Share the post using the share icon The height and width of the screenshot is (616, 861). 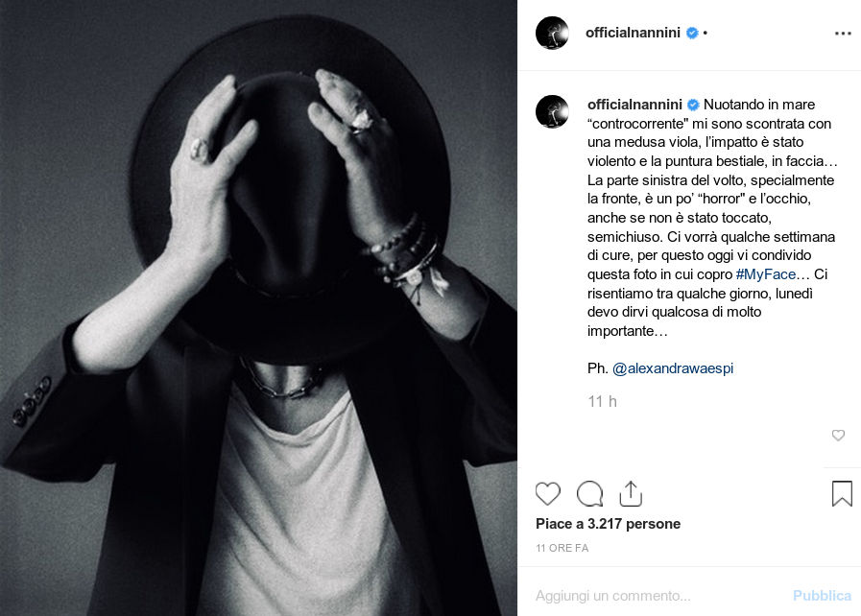631,493
